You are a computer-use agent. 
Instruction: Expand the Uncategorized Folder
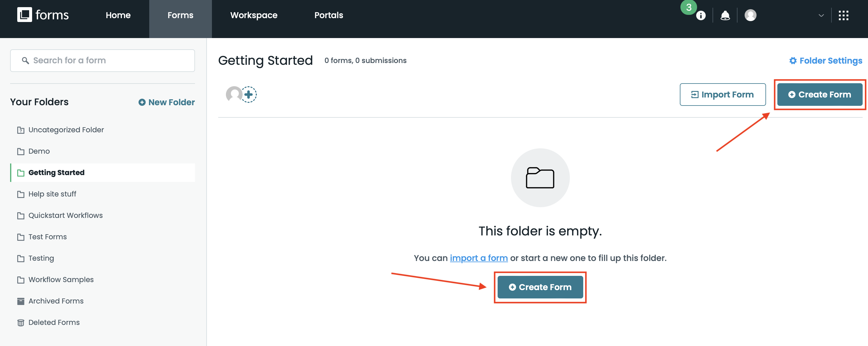coord(66,130)
